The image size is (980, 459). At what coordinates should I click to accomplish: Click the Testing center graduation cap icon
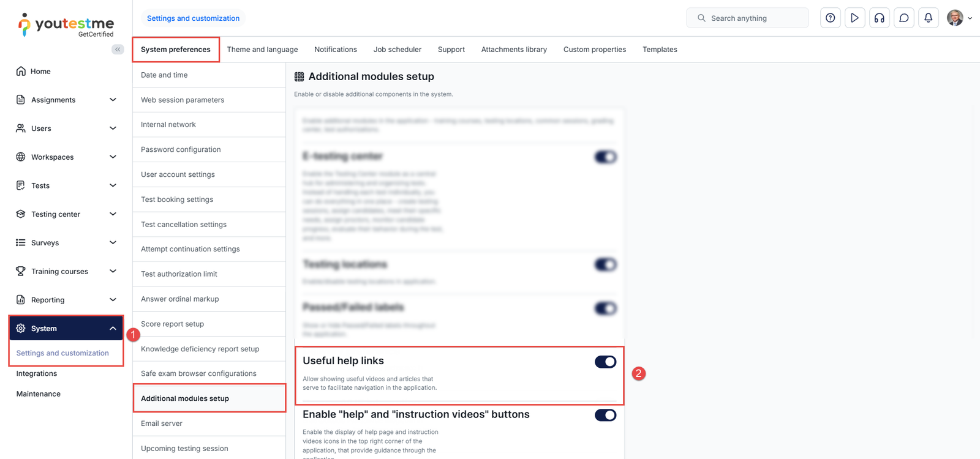[x=21, y=214]
